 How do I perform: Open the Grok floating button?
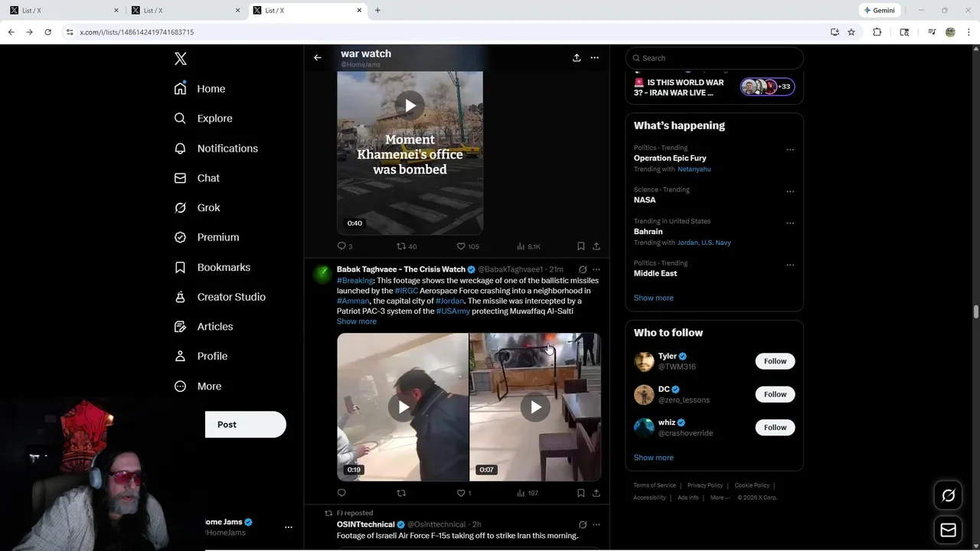coord(948,496)
